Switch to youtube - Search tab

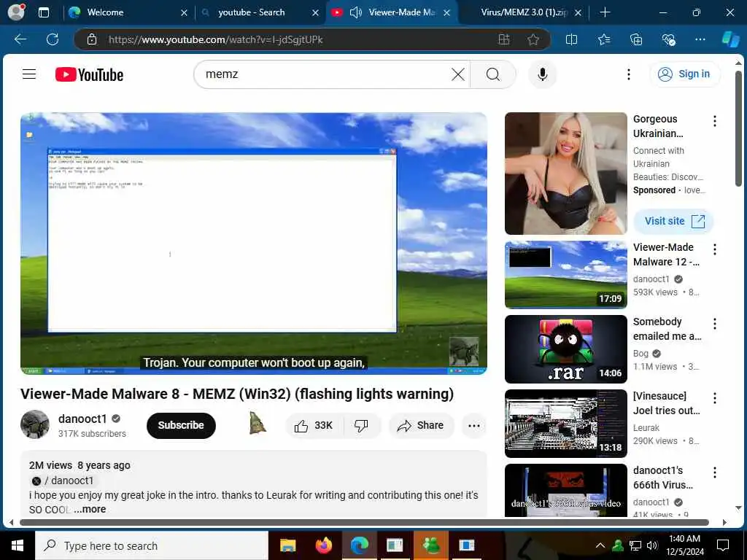pos(259,12)
